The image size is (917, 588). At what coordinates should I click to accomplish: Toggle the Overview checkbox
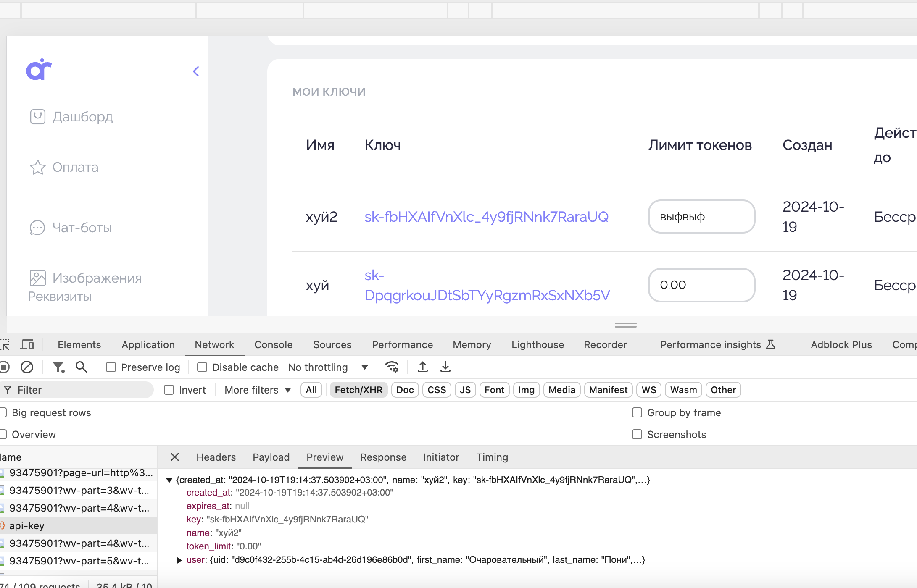[x=3, y=435]
